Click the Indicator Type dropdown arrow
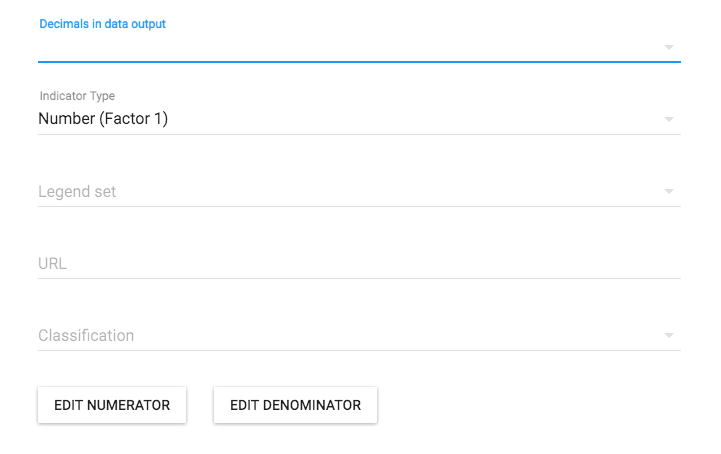 coord(668,120)
